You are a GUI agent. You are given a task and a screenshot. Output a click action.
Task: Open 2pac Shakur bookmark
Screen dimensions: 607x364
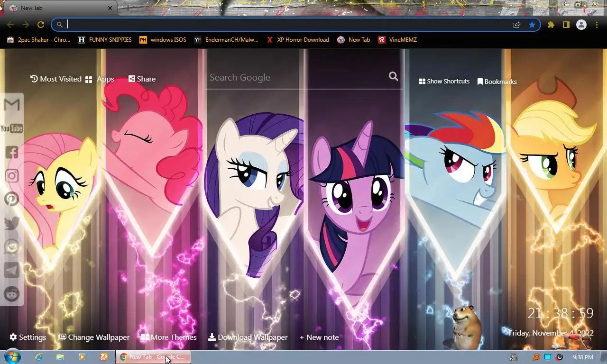pos(39,40)
